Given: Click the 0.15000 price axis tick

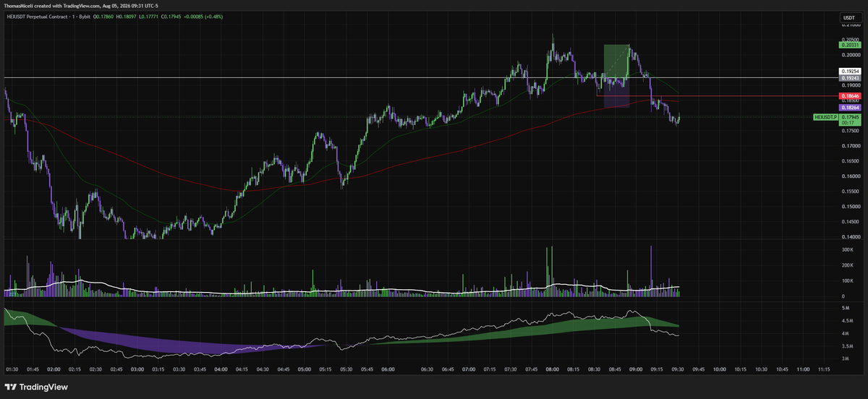Looking at the screenshot, I should tap(850, 206).
